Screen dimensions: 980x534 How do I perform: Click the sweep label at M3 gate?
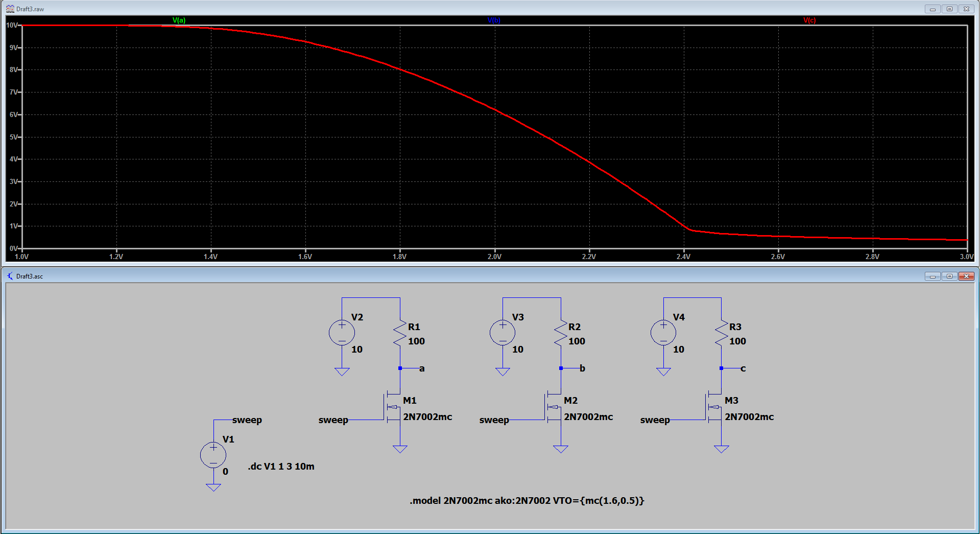click(x=655, y=420)
